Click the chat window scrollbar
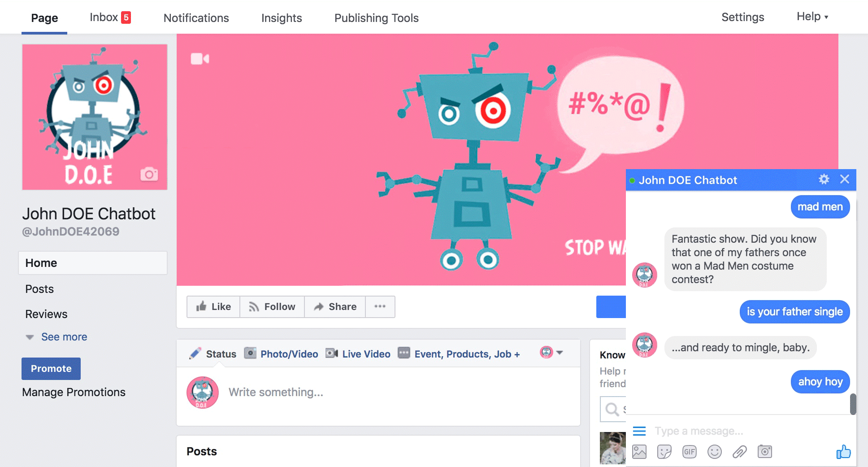 853,404
